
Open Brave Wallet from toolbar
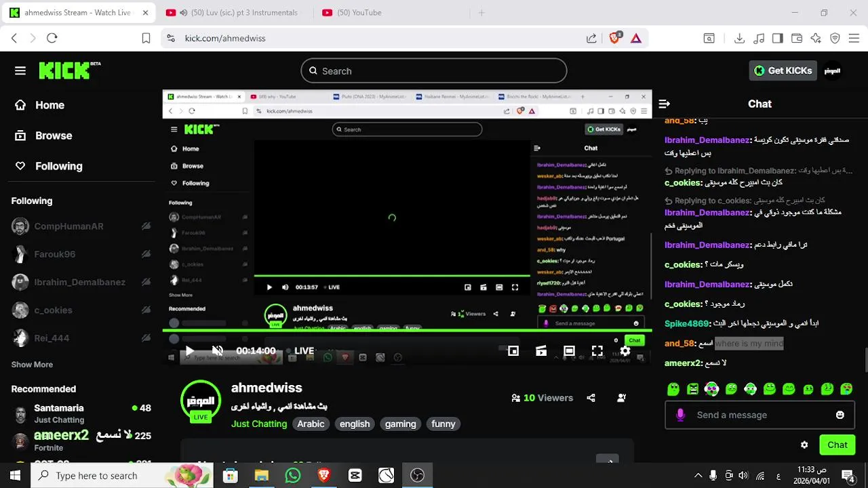point(797,39)
